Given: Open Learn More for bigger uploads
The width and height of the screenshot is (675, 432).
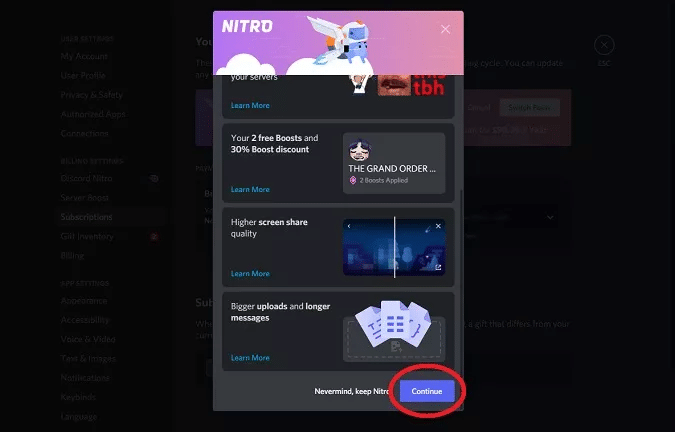Looking at the screenshot, I should click(250, 358).
